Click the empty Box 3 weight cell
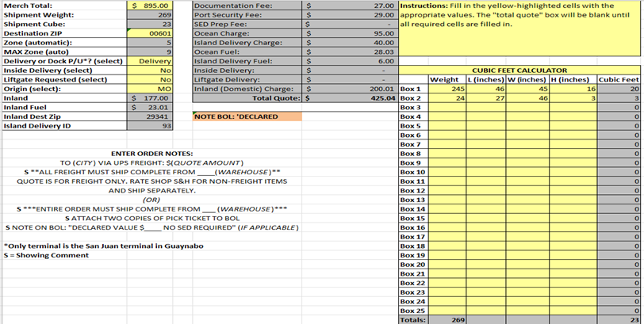This screenshot has height=324, width=644. [447, 108]
